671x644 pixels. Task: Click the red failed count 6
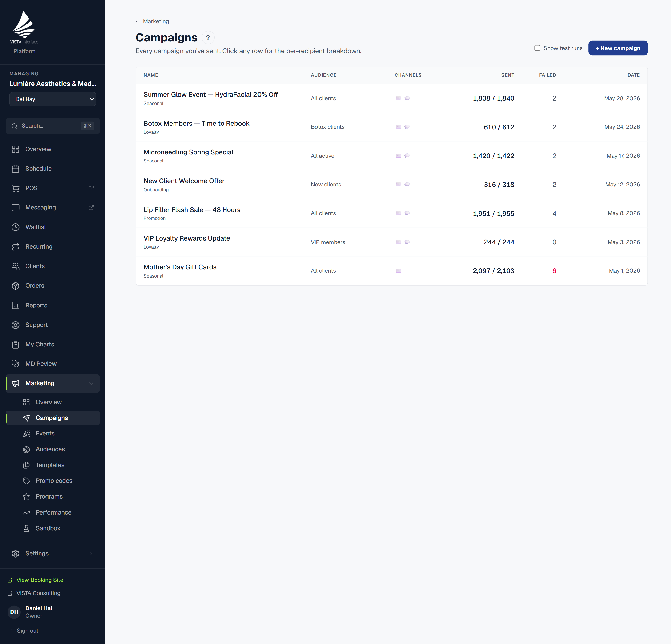(554, 271)
